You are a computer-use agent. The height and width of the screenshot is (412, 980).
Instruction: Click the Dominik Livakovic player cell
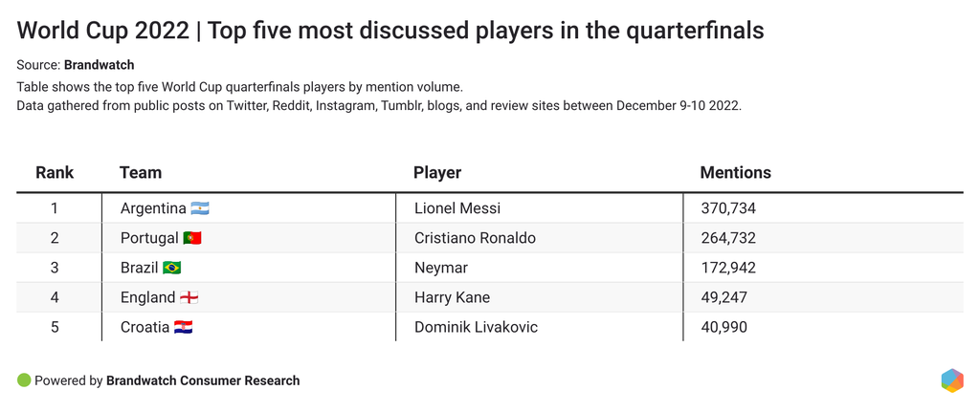476,327
